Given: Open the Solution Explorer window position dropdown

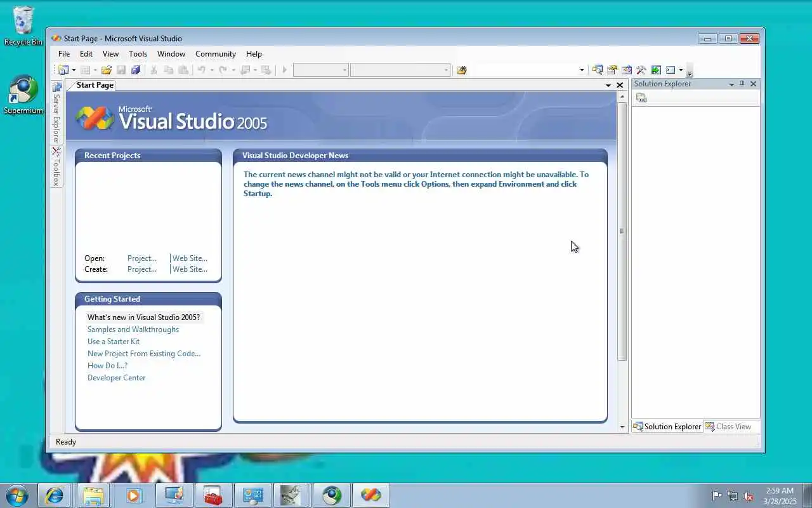Looking at the screenshot, I should click(x=731, y=84).
